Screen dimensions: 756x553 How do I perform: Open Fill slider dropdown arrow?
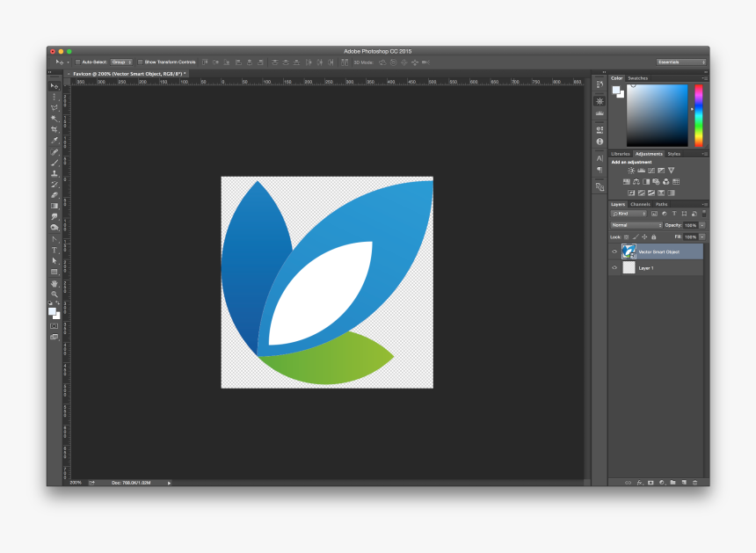pyautogui.click(x=702, y=237)
